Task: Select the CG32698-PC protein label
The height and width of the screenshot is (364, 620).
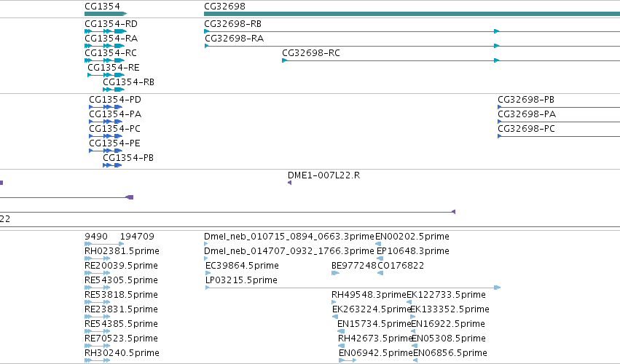Action: click(526, 129)
